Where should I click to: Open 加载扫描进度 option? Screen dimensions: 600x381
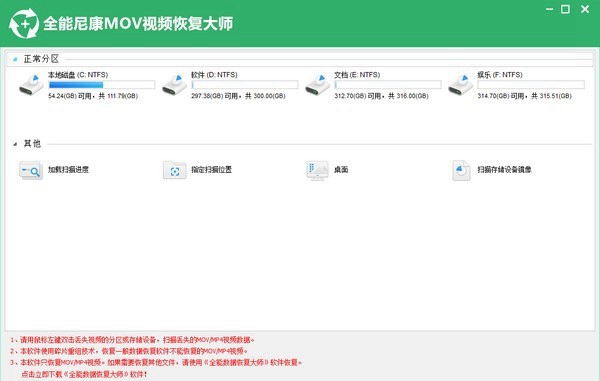click(68, 169)
